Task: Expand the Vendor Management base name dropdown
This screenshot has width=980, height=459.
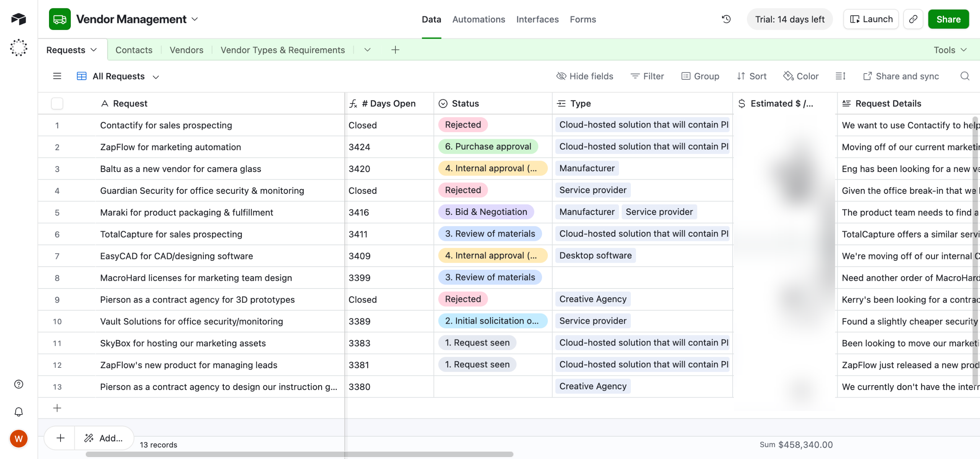Action: (x=195, y=19)
